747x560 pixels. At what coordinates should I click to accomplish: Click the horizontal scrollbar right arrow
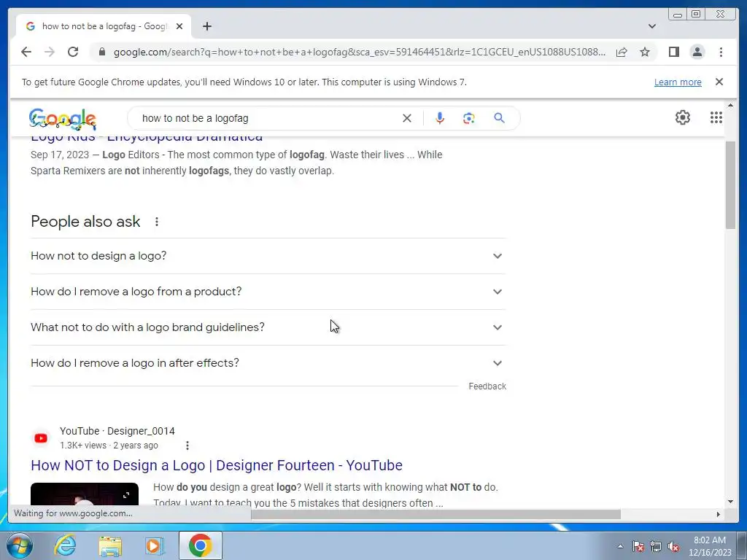coord(719,514)
